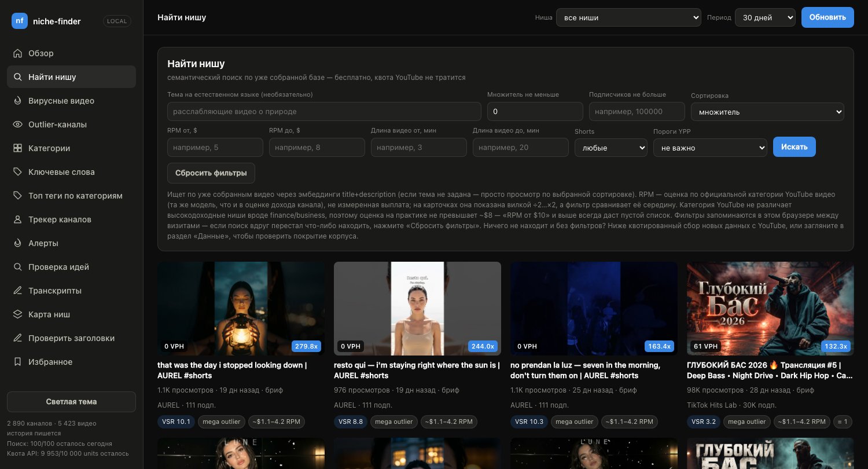
Task: Focus the Подписчиков не больше field
Action: (637, 112)
